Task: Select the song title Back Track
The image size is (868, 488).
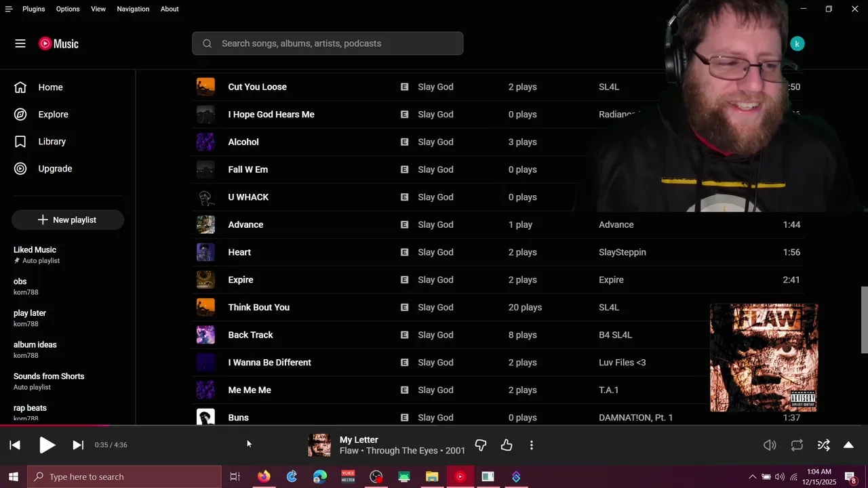Action: (250, 335)
